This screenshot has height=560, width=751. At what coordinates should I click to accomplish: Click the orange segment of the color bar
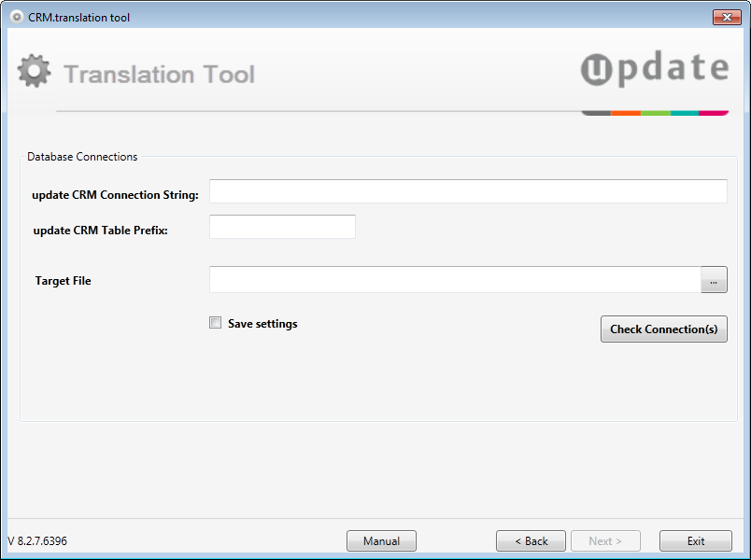pyautogui.click(x=626, y=112)
